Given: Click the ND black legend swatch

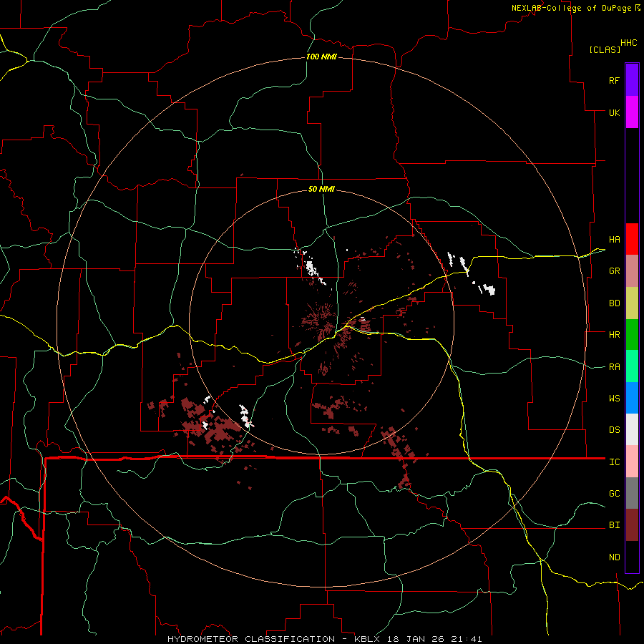Looking at the screenshot, I should click(632, 557).
